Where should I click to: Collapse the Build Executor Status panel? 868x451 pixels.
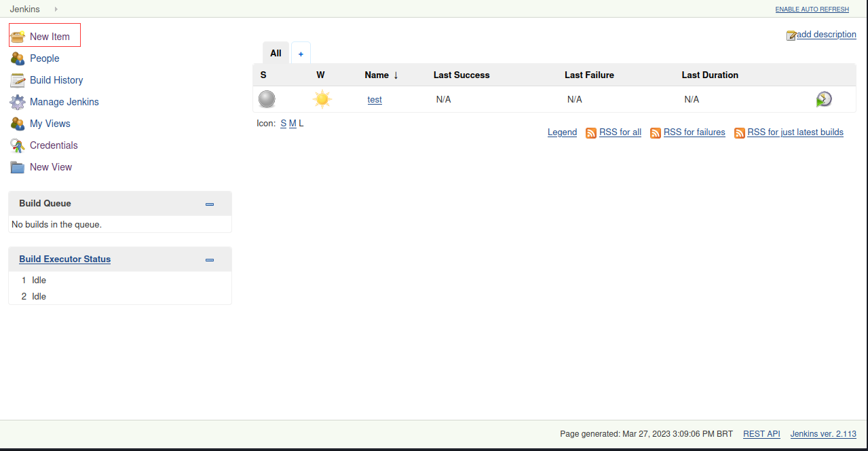click(210, 259)
